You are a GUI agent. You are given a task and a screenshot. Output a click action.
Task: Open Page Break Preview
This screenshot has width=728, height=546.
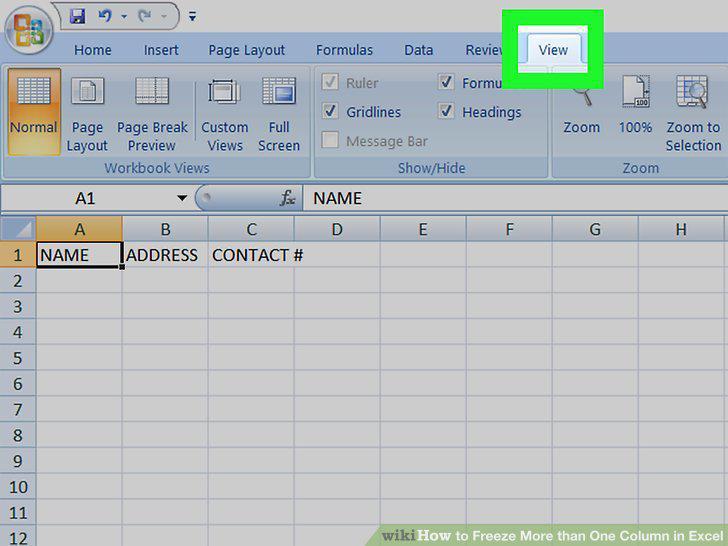click(152, 112)
